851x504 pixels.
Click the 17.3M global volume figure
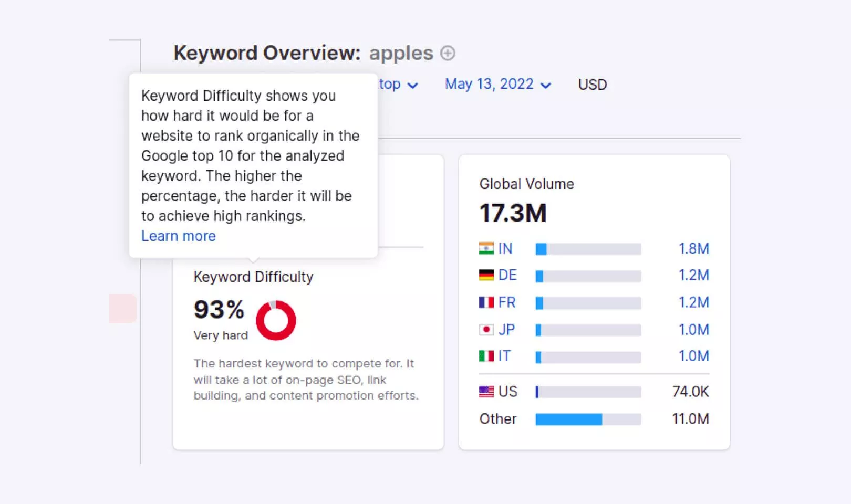[x=513, y=213]
